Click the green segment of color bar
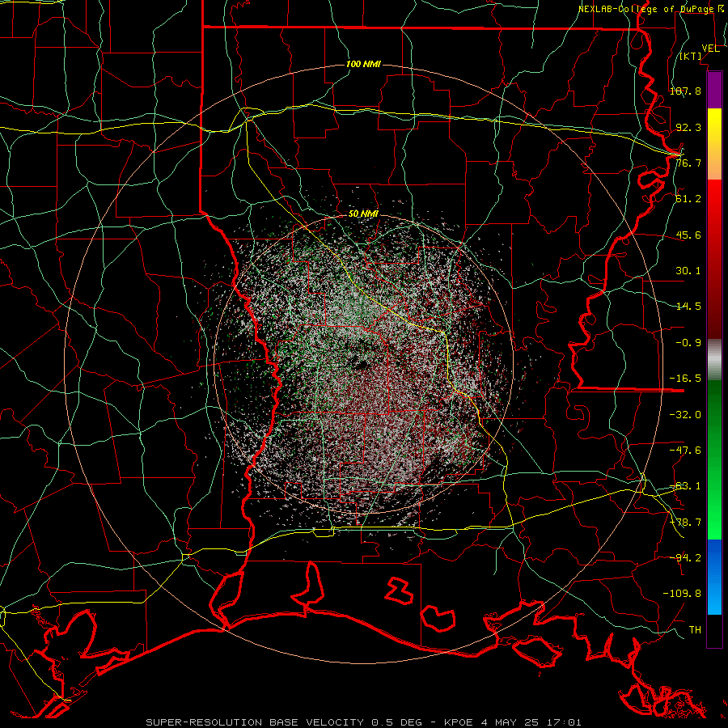The height and width of the screenshot is (728, 728). pos(714,459)
